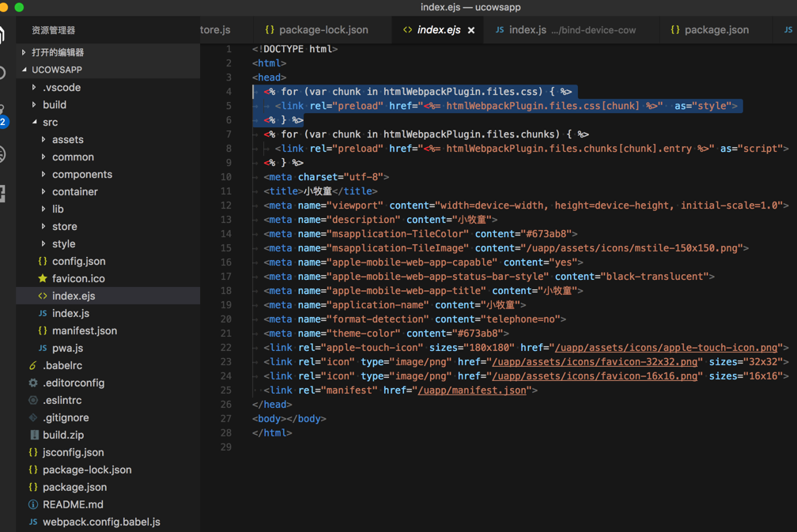Follow the /uapp/manifest.json href link
This screenshot has height=532, width=797.
pos(471,390)
